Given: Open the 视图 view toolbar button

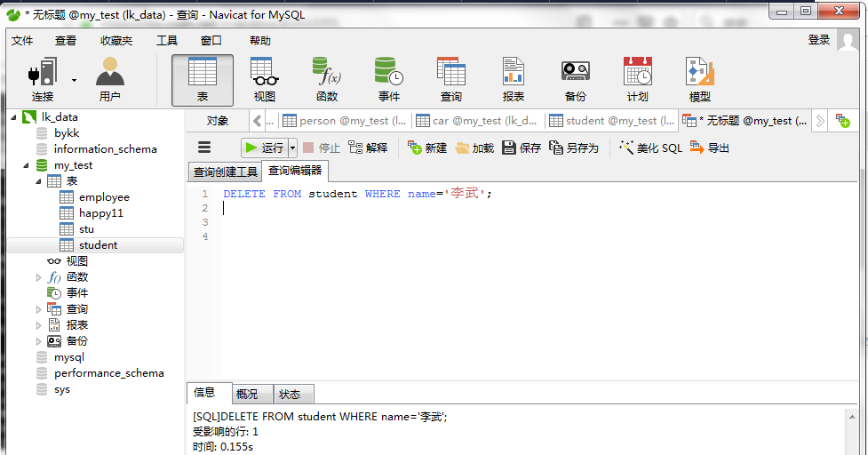Looking at the screenshot, I should pyautogui.click(x=265, y=80).
